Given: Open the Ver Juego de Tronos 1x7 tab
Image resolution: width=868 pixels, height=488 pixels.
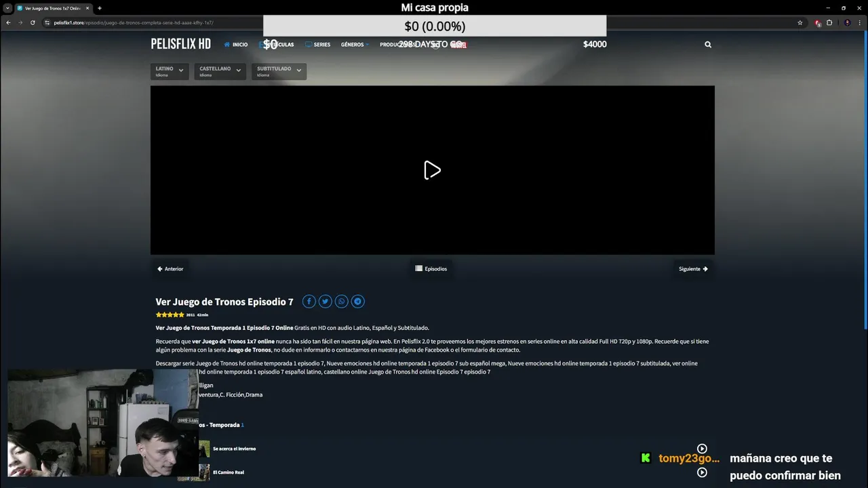Looking at the screenshot, I should 52,8.
